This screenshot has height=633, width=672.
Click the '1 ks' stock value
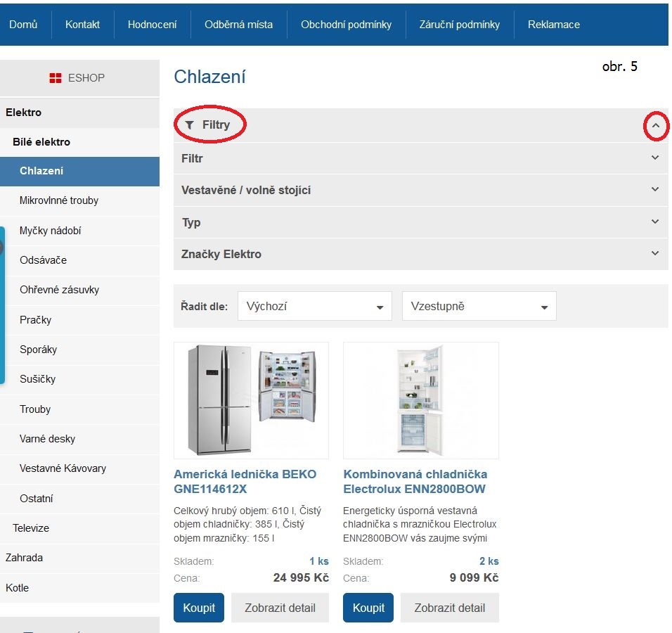(319, 561)
